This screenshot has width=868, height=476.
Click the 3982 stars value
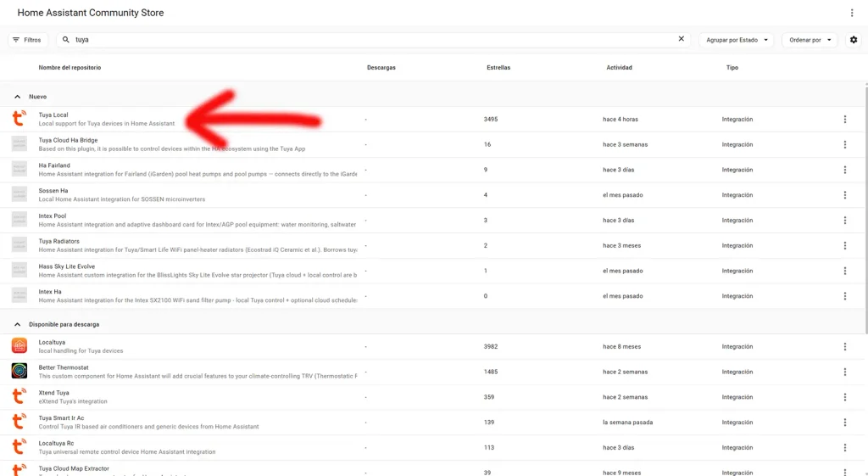(491, 347)
